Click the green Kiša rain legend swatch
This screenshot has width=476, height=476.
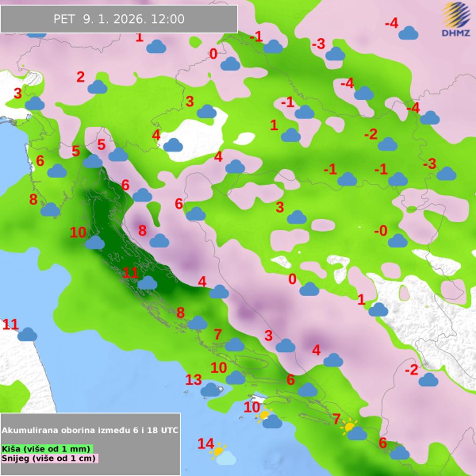point(46,449)
